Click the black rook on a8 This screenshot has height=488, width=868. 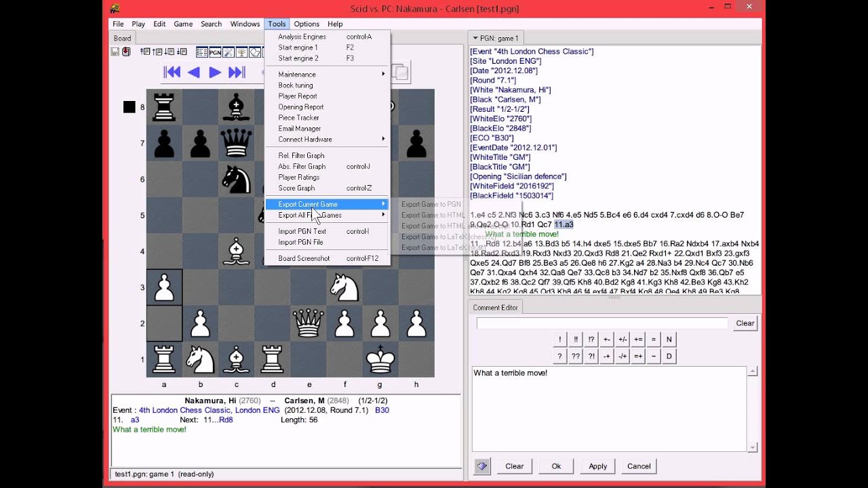164,107
